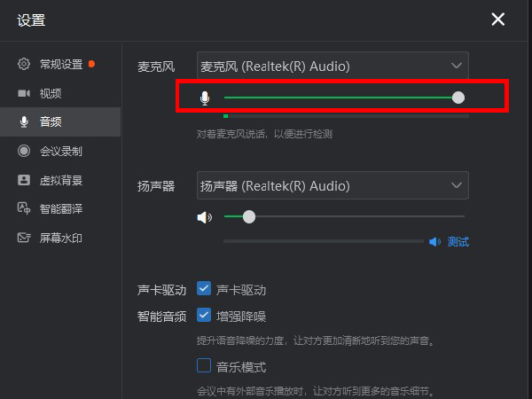
Task: Click the gear icon for 常规设置
Action: pos(24,64)
